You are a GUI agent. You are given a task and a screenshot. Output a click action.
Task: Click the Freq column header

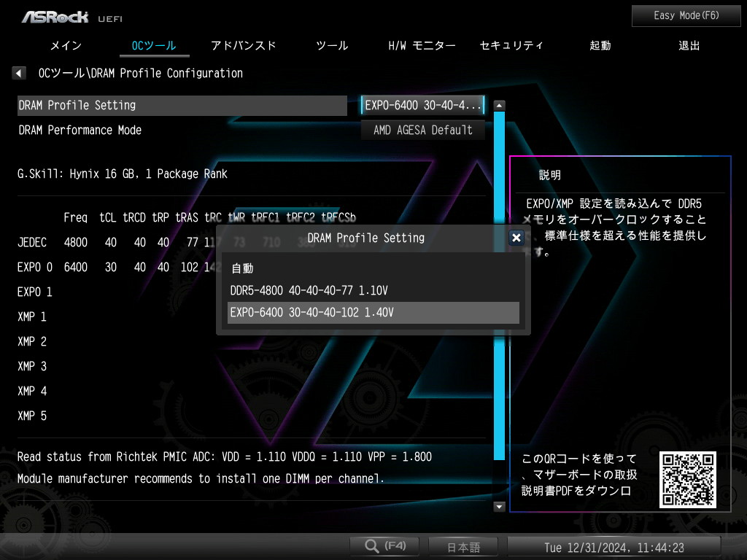click(76, 217)
